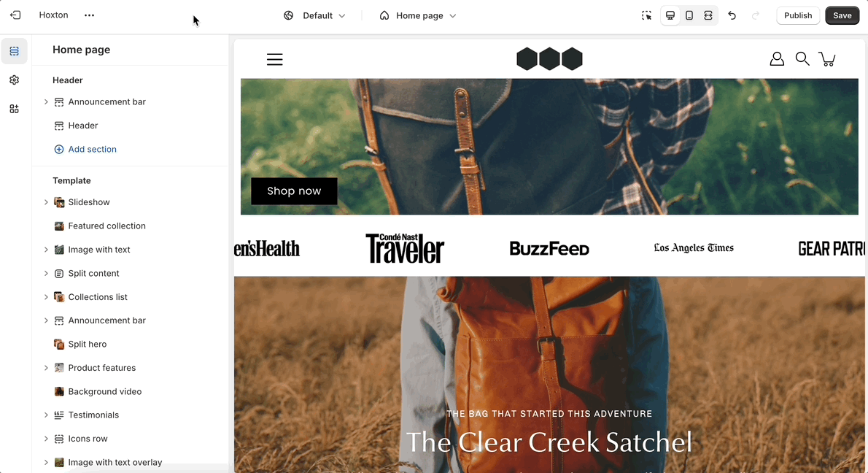
Task: Activate the inspector selection tool icon
Action: 646,15
